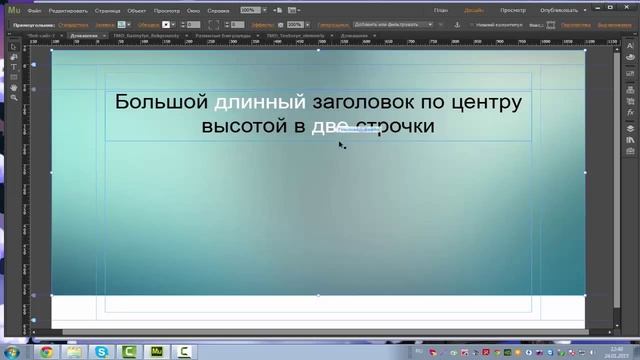The width and height of the screenshot is (640, 360).
Task: Toggle the Нижний колонтитул footer checkbox
Action: click(471, 25)
